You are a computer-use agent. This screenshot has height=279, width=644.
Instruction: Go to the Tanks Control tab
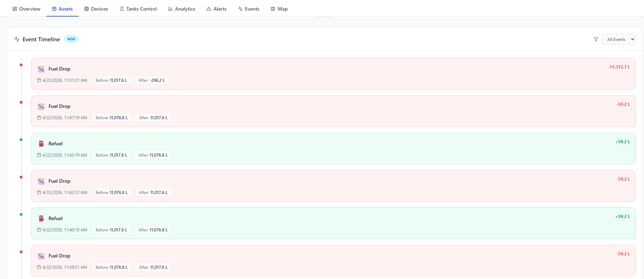[x=138, y=9]
